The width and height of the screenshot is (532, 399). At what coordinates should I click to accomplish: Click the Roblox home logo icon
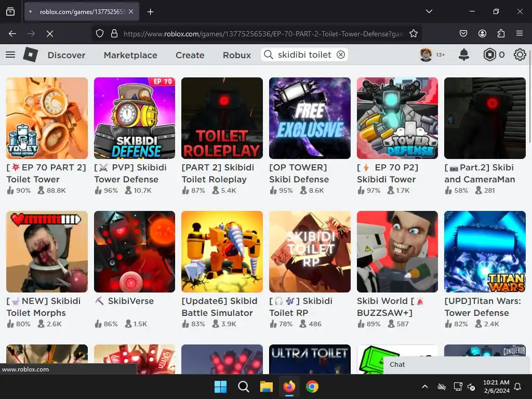(31, 55)
